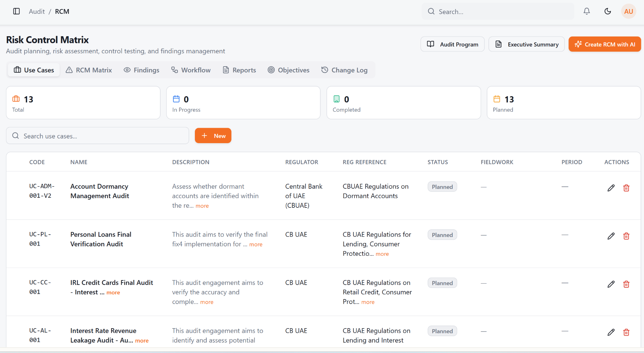Edit Personal Loans Final Verification row
Screen dimensions: 644x353
[611, 236]
